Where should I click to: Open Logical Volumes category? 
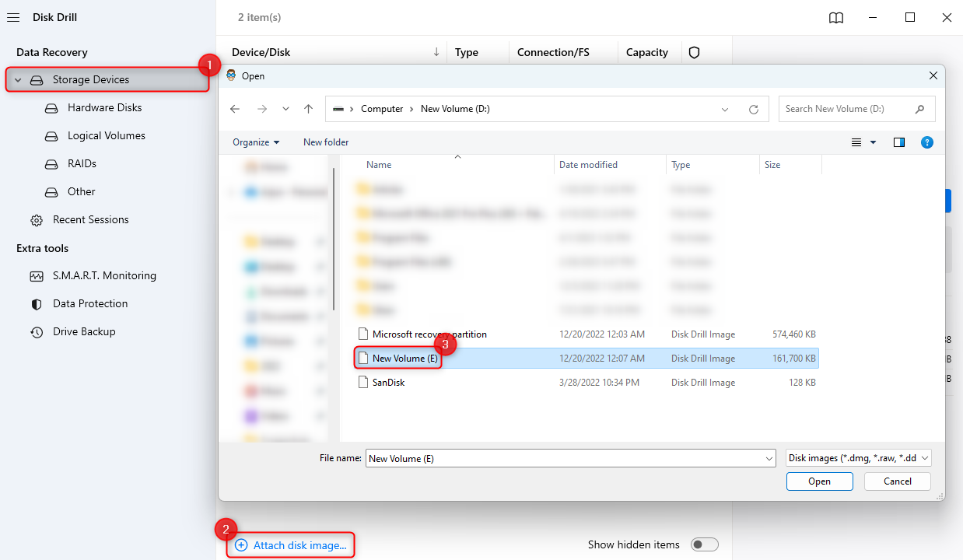click(107, 135)
